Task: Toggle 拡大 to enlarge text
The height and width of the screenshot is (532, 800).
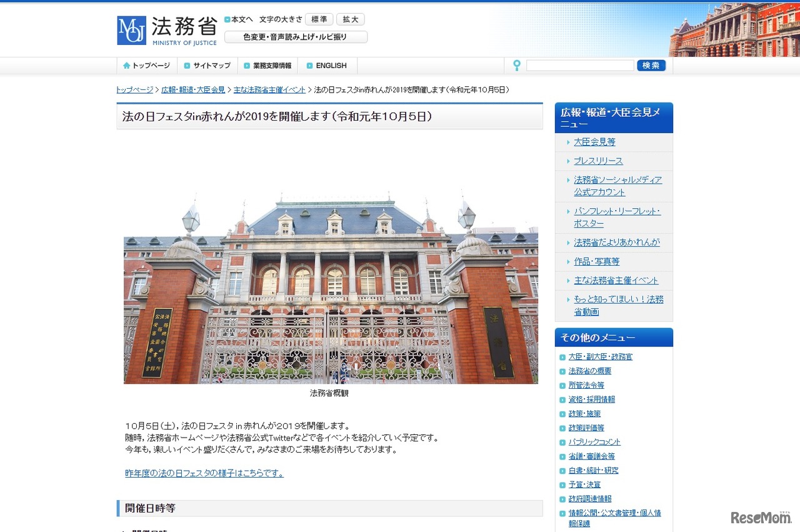Action: 350,19
